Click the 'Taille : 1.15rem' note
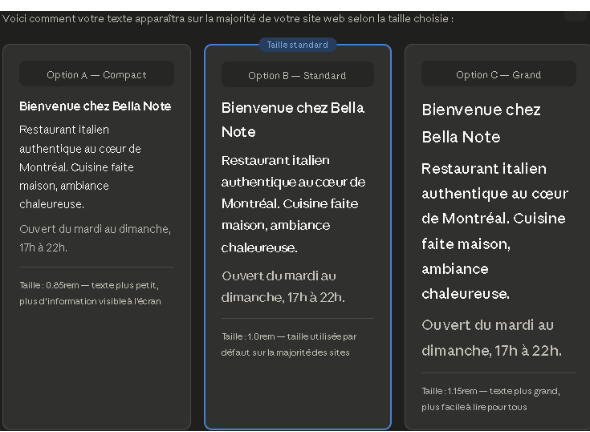 pyautogui.click(x=491, y=399)
